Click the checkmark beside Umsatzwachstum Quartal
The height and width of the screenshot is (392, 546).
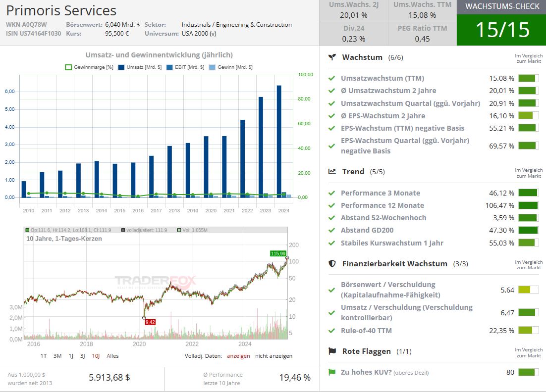[x=331, y=103]
